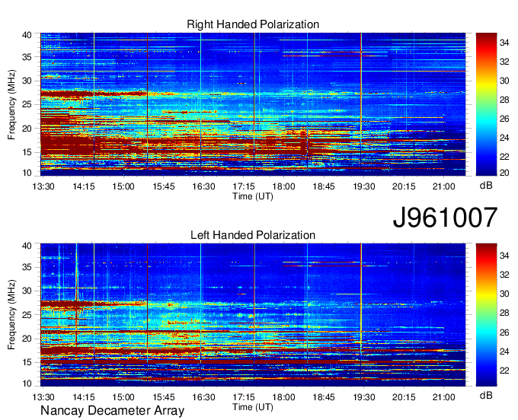The width and height of the screenshot is (518, 420).
Task: Click the 15:45 tick on bottom plot
Action: click(164, 397)
